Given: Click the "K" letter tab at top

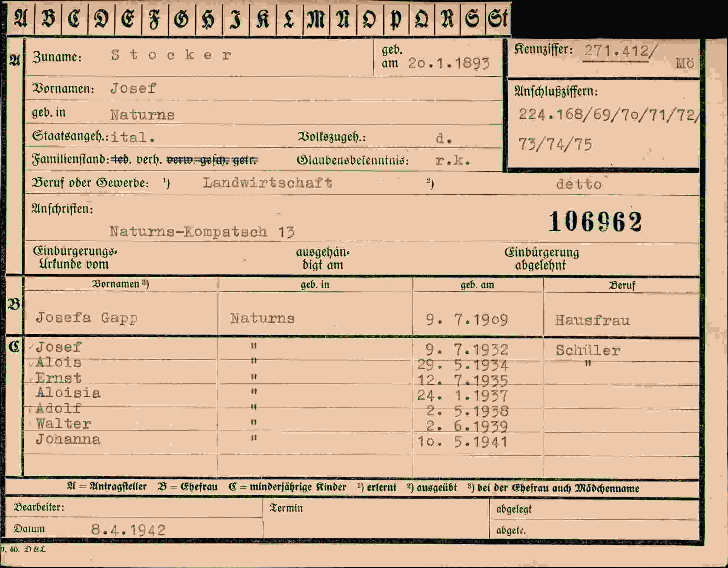Looking at the screenshot, I should tap(263, 19).
